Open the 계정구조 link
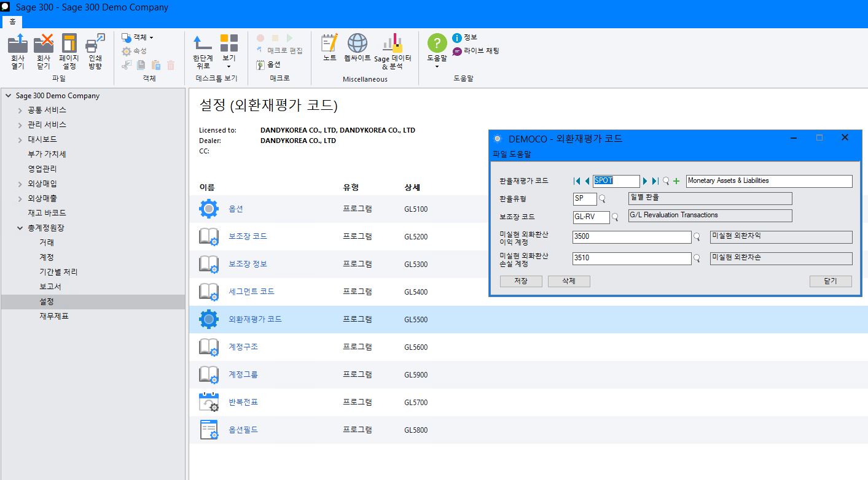This screenshot has height=480, width=868. coord(244,347)
